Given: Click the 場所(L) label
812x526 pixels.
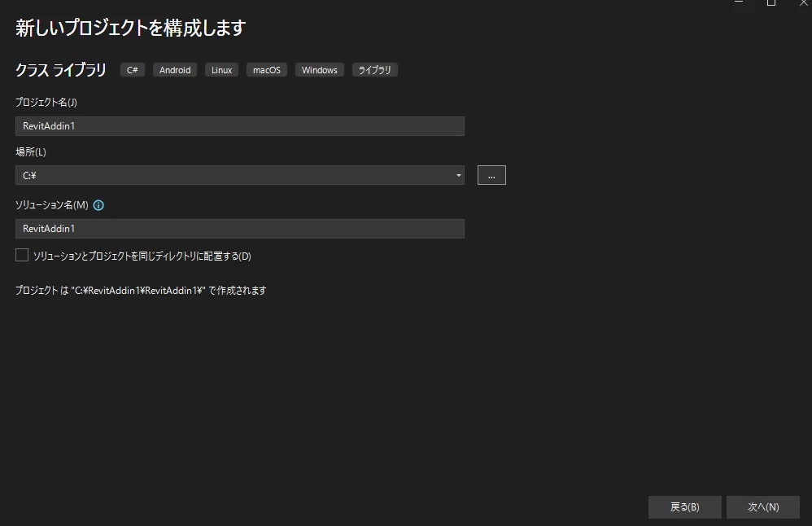Looking at the screenshot, I should coord(31,151).
